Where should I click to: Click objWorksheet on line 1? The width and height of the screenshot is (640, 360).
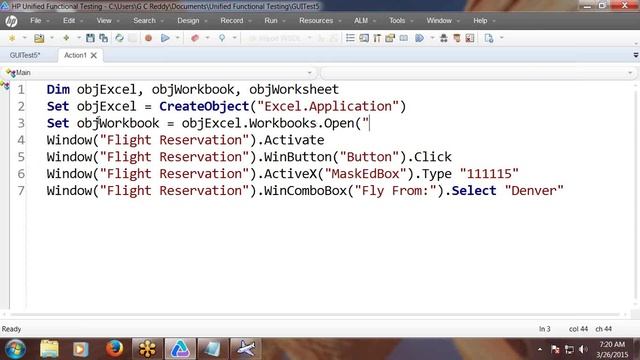coord(294,89)
